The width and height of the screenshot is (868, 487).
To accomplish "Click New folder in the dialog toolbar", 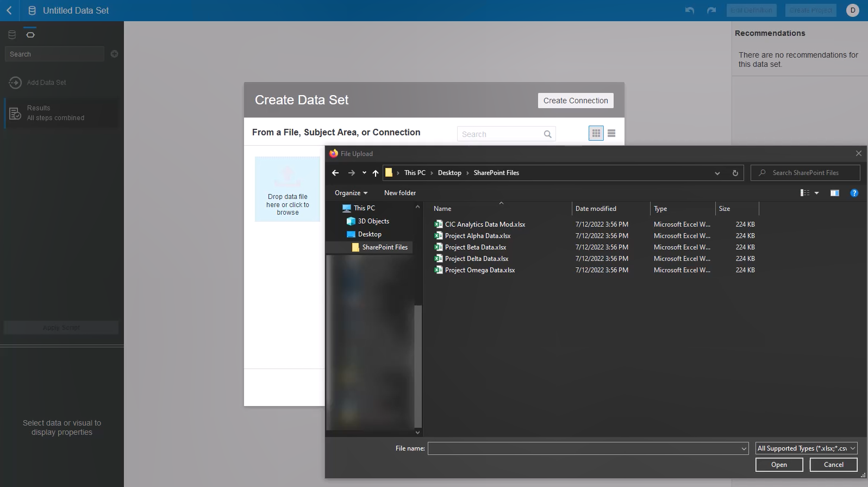I will [400, 193].
